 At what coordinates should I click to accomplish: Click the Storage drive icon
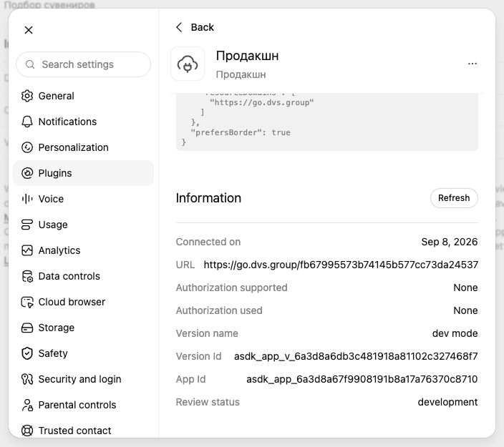(27, 328)
